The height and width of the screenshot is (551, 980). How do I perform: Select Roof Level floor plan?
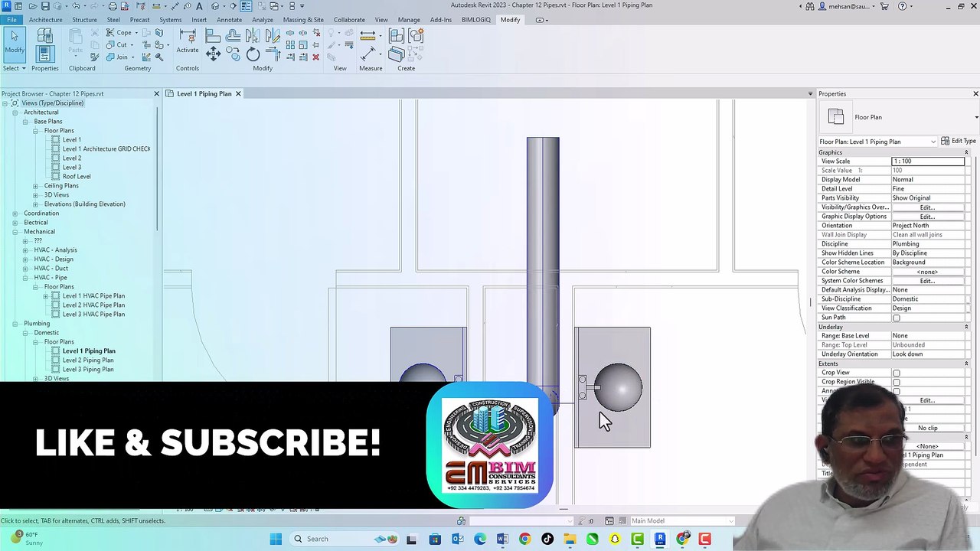pos(77,177)
